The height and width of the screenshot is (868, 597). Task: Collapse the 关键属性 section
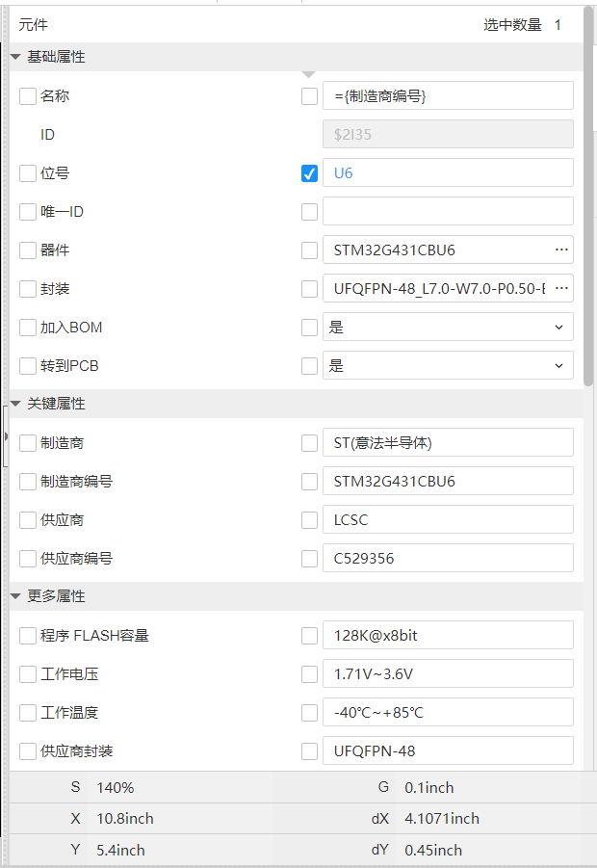point(15,404)
